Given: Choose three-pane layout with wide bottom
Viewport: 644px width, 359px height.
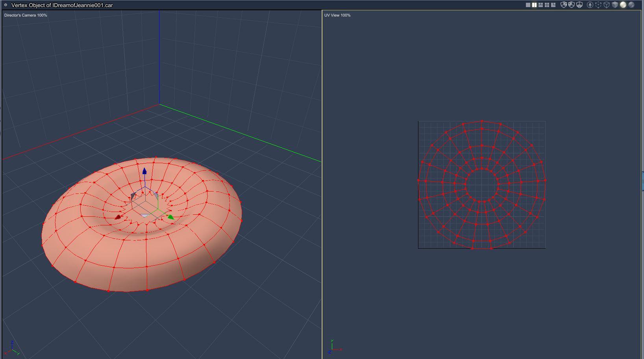Looking at the screenshot, I should click(540, 5).
